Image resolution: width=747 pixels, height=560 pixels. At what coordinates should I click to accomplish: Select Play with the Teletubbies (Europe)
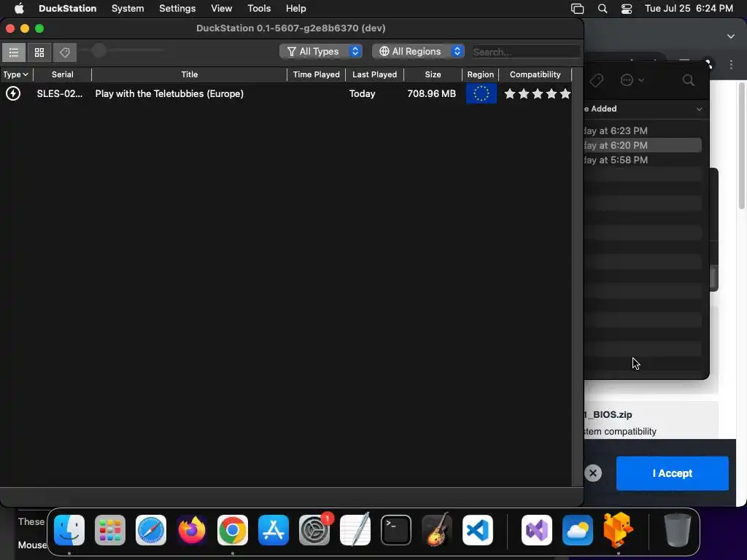[169, 94]
